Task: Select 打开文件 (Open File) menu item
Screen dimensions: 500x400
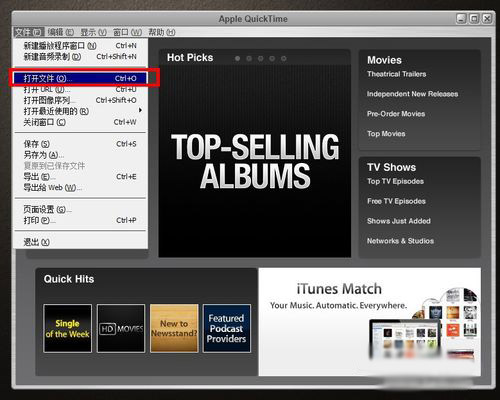Action: (80, 78)
